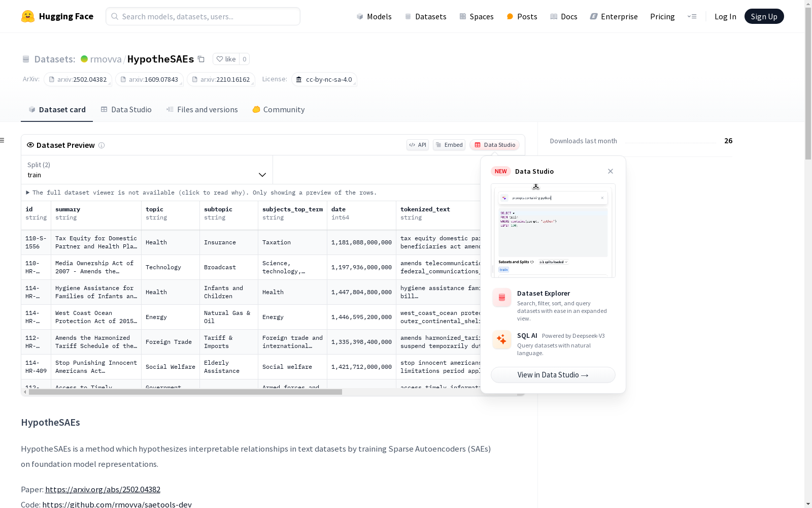Expand the Split train dropdown
Image resolution: width=812 pixels, height=508 pixels.
[x=147, y=170]
